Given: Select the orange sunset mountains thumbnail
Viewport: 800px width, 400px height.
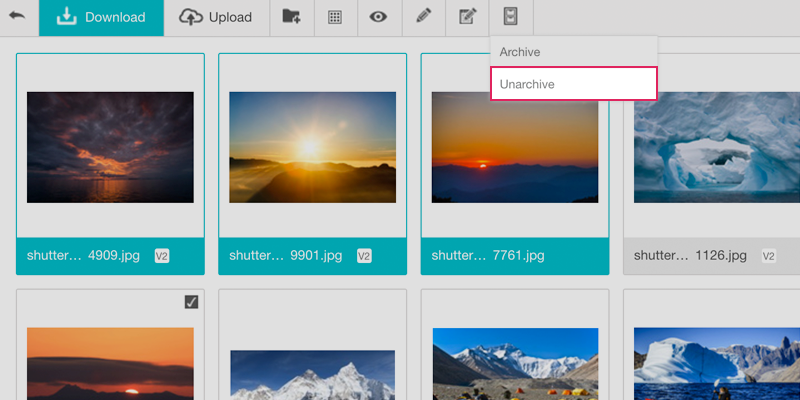Looking at the screenshot, I should [515, 147].
